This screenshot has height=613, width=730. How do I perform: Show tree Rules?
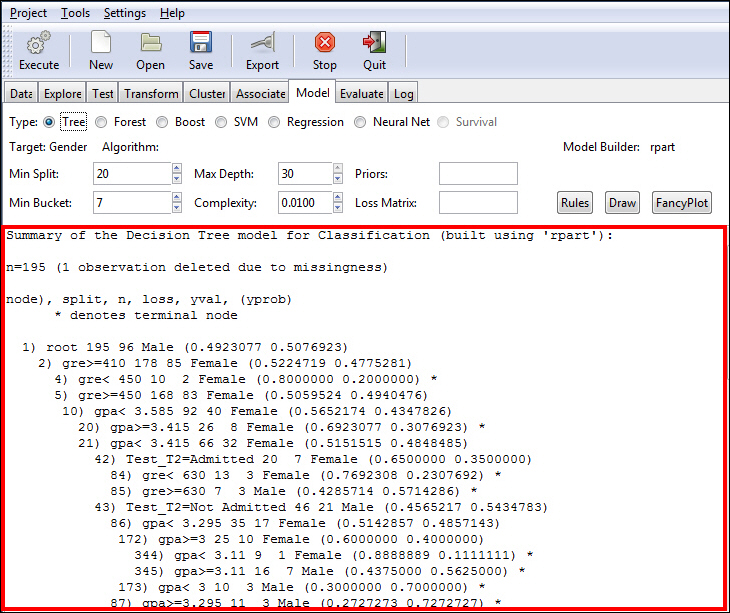pyautogui.click(x=575, y=203)
